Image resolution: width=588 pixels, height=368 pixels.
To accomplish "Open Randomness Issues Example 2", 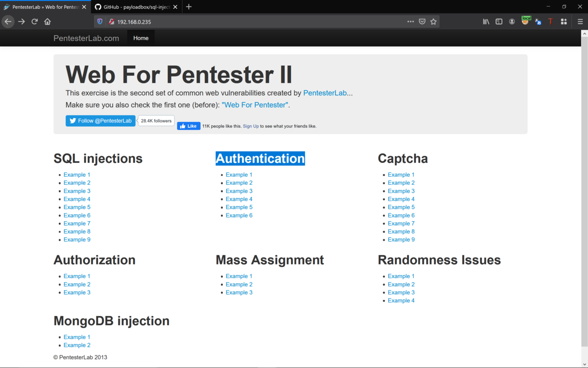I will click(x=401, y=284).
